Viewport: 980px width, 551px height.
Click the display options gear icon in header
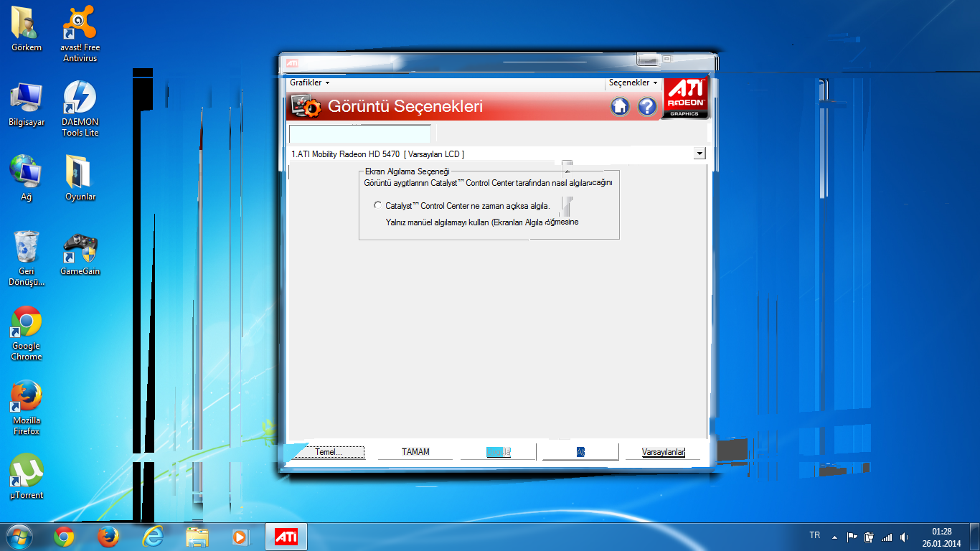pos(307,107)
